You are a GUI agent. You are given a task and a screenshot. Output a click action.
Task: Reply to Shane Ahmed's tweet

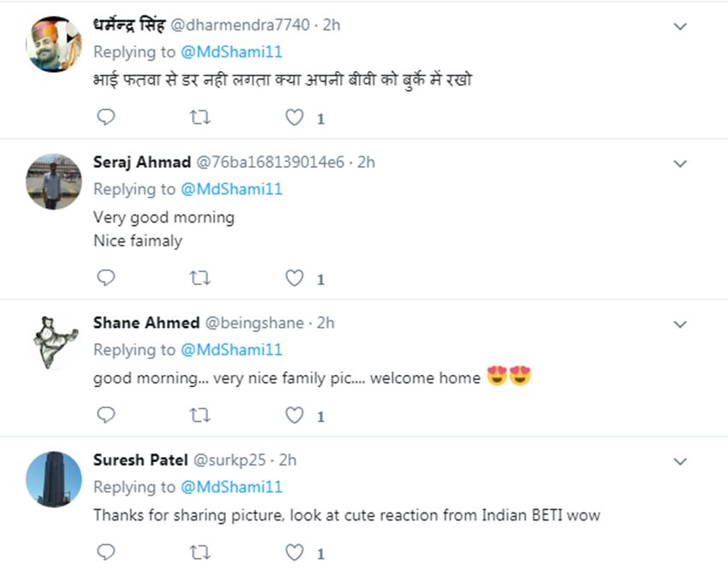coord(105,415)
